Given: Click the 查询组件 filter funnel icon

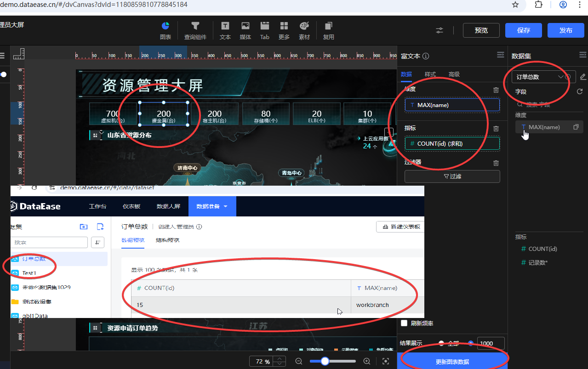Looking at the screenshot, I should (x=195, y=26).
